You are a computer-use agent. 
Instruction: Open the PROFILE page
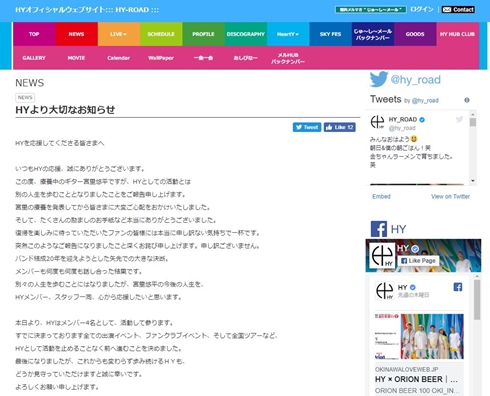(203, 34)
